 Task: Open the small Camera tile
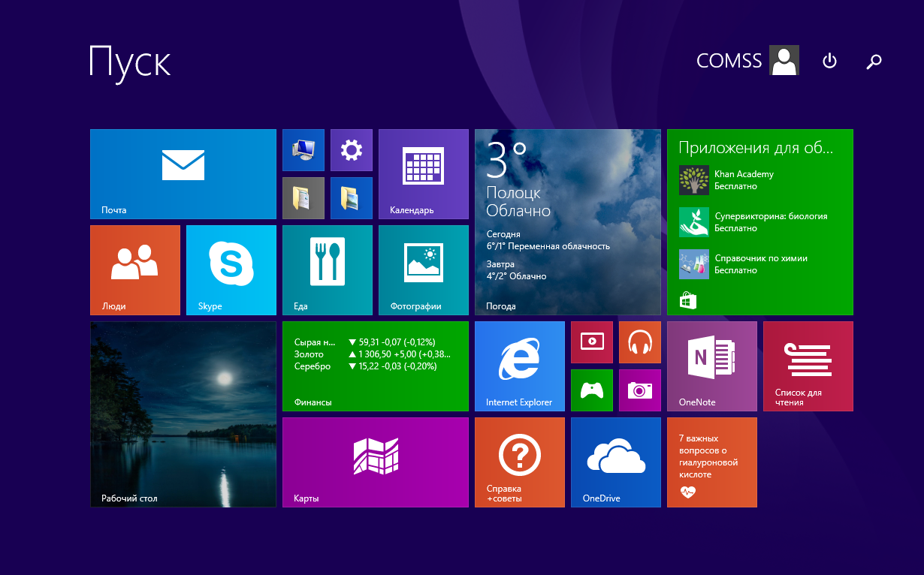639,390
